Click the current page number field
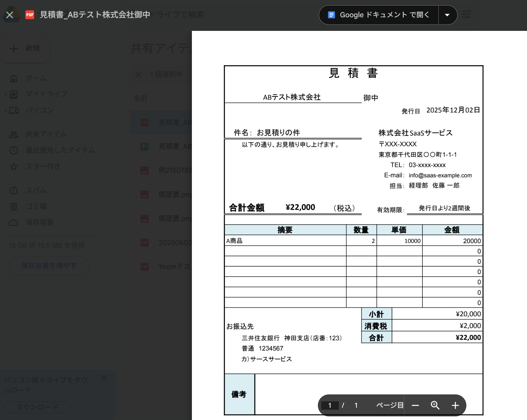Screen dimensions: 527x420 pos(330,406)
